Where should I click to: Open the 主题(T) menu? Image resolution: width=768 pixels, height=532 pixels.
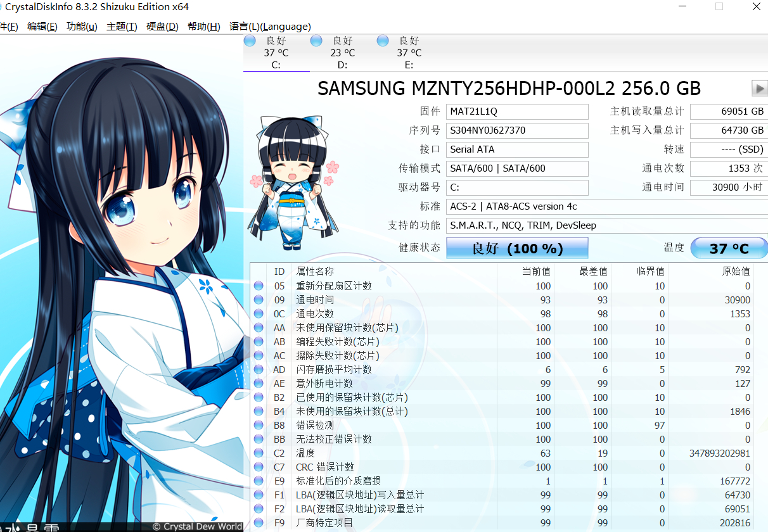point(122,26)
